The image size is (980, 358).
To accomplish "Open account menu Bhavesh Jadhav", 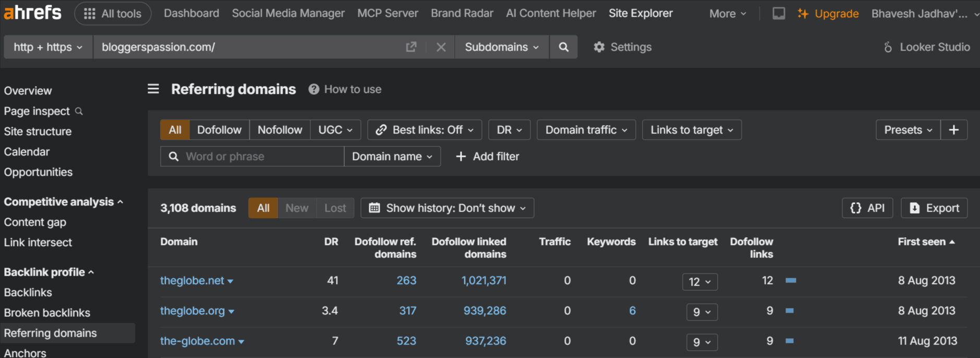I will tap(925, 14).
